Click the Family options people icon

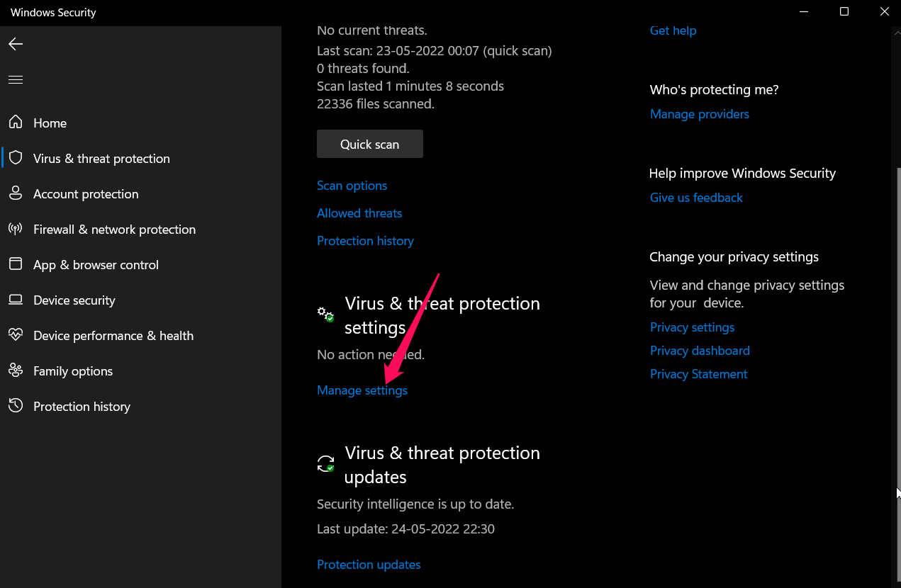(x=16, y=371)
